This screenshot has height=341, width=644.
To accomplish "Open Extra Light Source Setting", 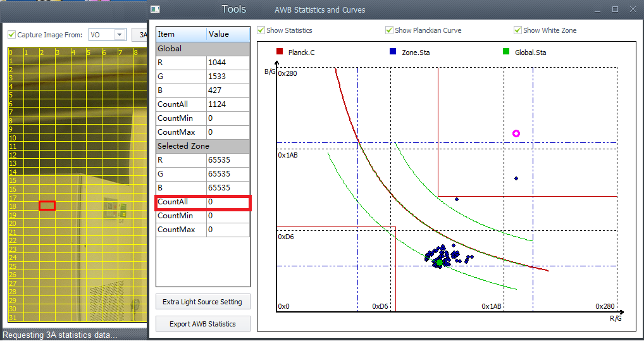I will [202, 302].
